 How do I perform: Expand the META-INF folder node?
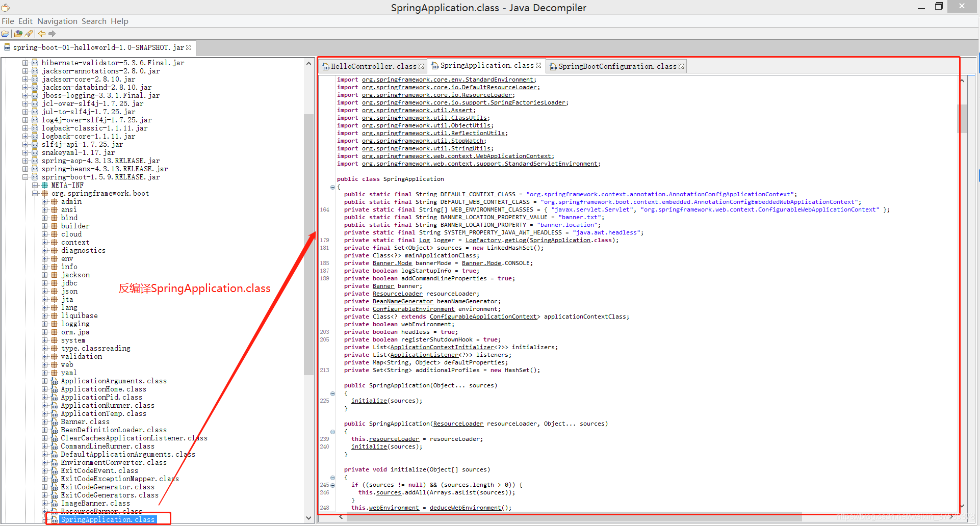click(x=35, y=186)
